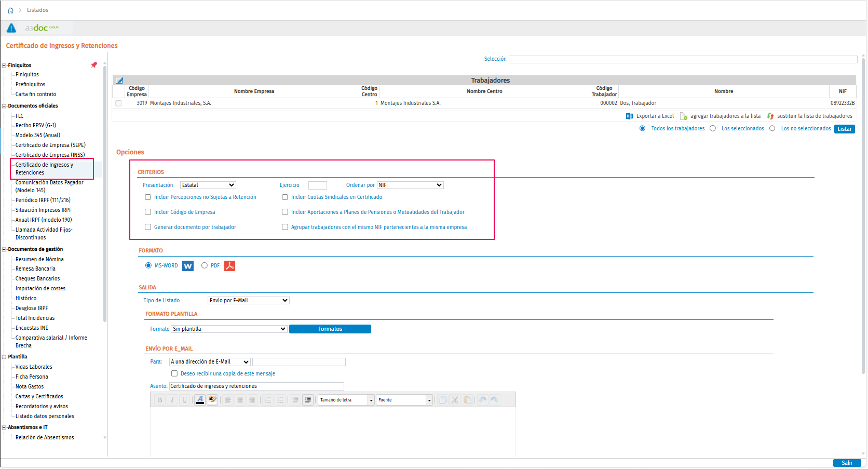
Task: Go to the home icon in breadcrumb
Action: pyautogui.click(x=10, y=10)
